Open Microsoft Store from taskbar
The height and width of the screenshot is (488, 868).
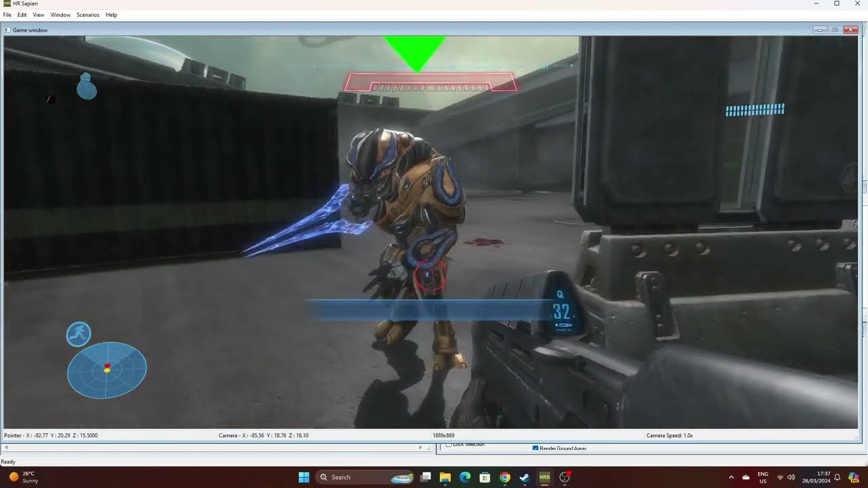(485, 477)
